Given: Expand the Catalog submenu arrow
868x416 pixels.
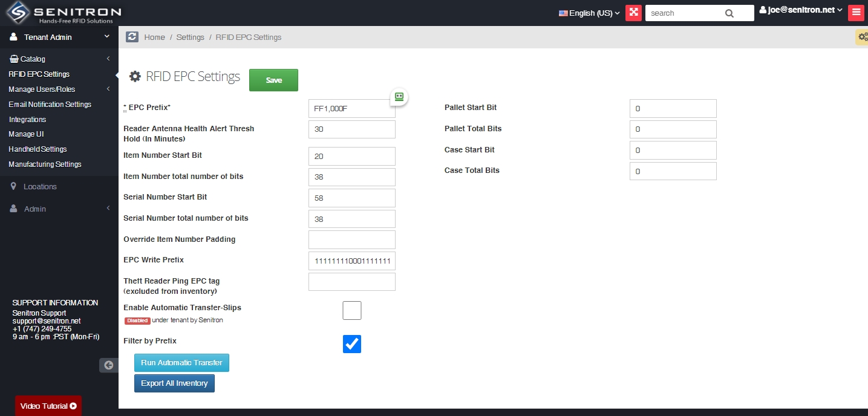Looking at the screenshot, I should 108,59.
